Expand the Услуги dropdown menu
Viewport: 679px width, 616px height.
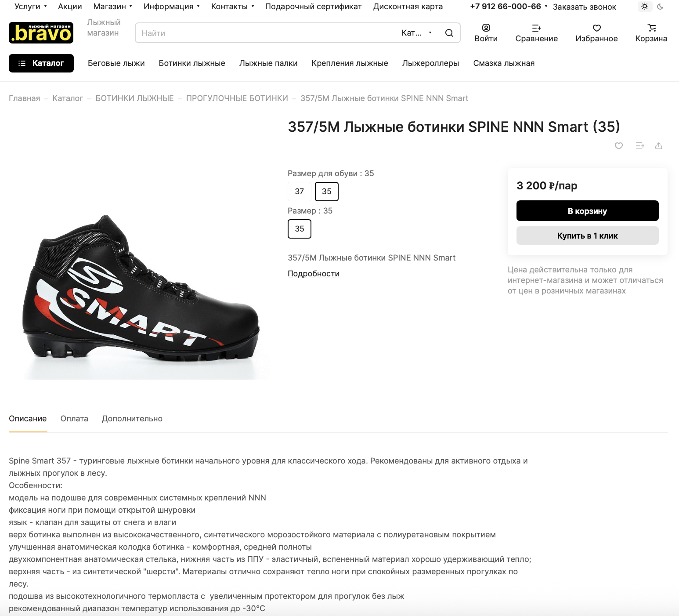30,7
